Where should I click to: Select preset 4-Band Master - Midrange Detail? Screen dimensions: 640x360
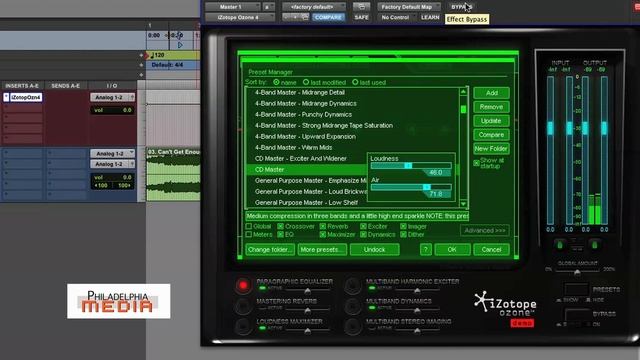[x=300, y=93]
